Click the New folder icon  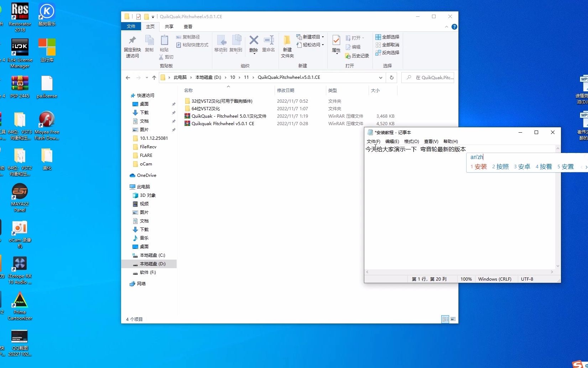[287, 46]
